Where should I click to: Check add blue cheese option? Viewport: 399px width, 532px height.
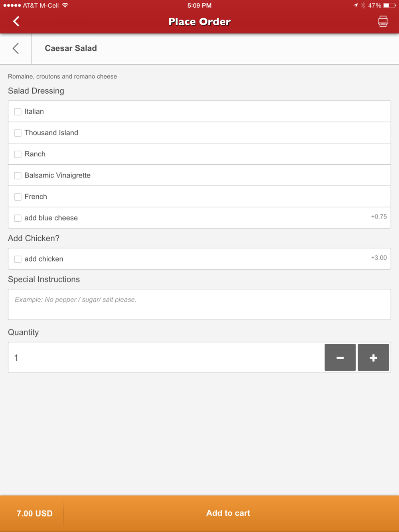pyautogui.click(x=18, y=218)
